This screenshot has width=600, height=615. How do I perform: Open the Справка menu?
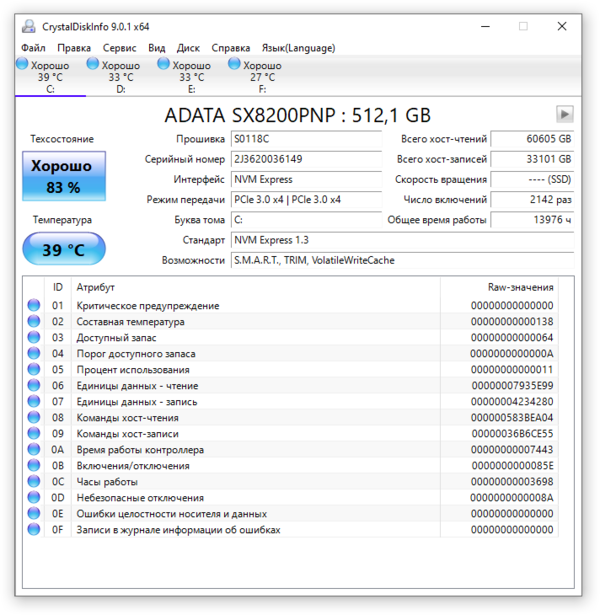pyautogui.click(x=232, y=47)
